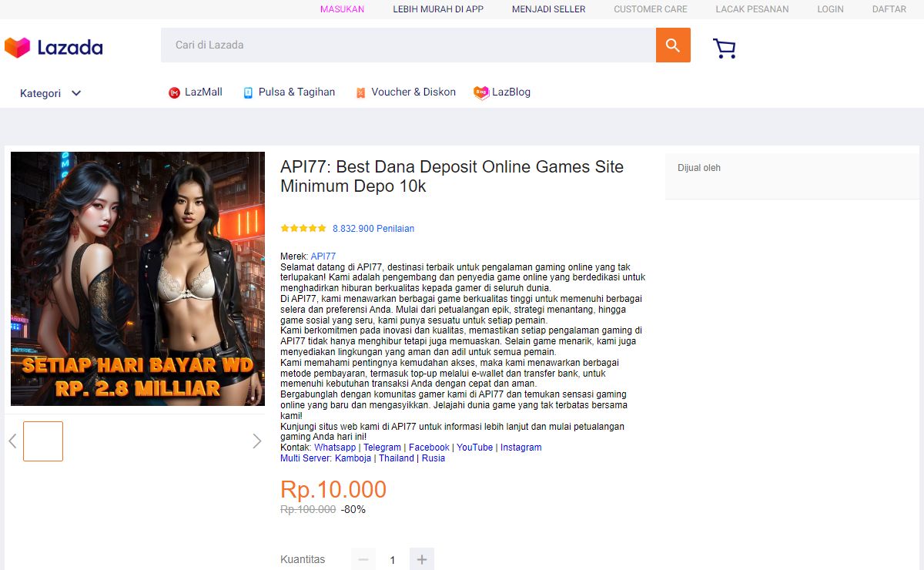Screen dimensions: 924x570
Task: Decrease quantity with minus button
Action: pos(363,559)
